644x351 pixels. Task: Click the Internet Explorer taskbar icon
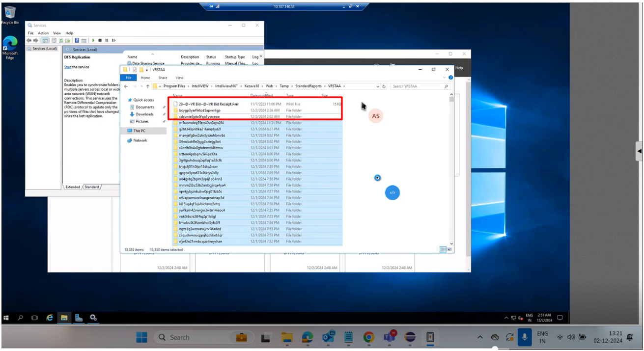(x=50, y=318)
